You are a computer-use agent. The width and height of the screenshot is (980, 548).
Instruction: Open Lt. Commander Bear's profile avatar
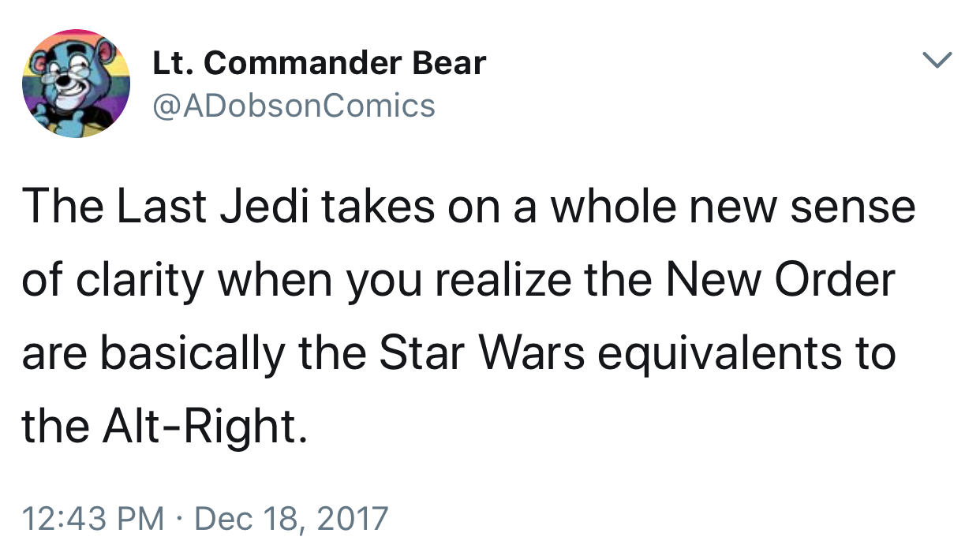pos(77,84)
